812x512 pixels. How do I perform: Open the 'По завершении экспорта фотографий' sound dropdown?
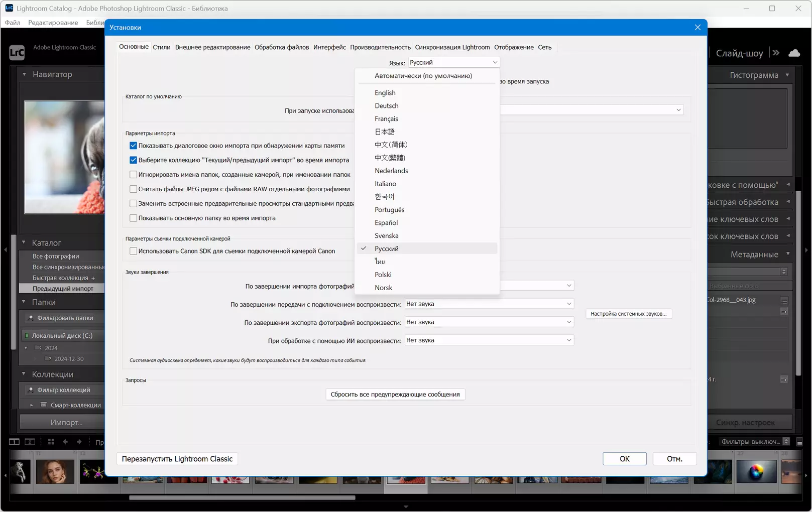(489, 322)
